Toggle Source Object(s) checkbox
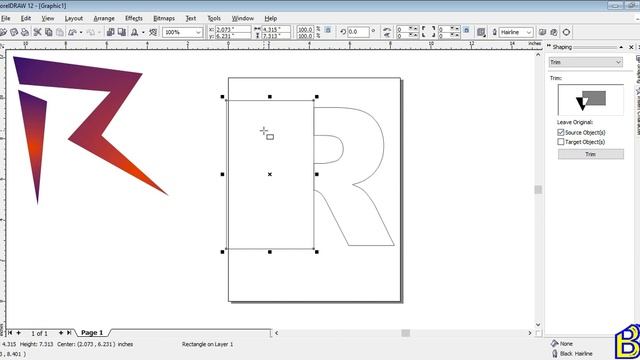The width and height of the screenshot is (640, 360). [561, 132]
